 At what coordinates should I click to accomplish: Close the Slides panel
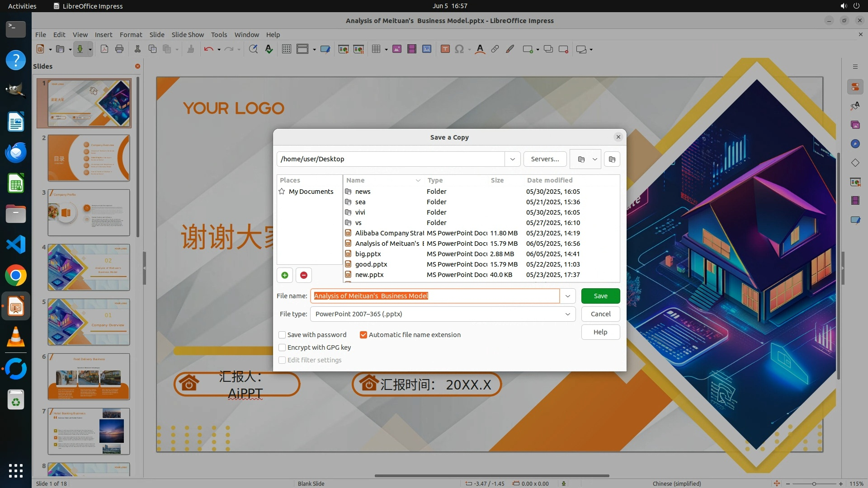point(137,66)
